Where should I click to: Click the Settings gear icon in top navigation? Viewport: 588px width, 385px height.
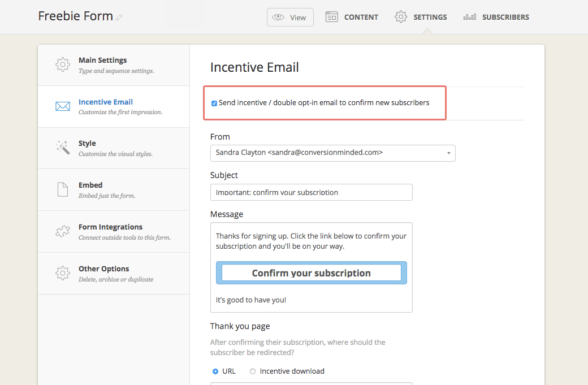tap(400, 16)
